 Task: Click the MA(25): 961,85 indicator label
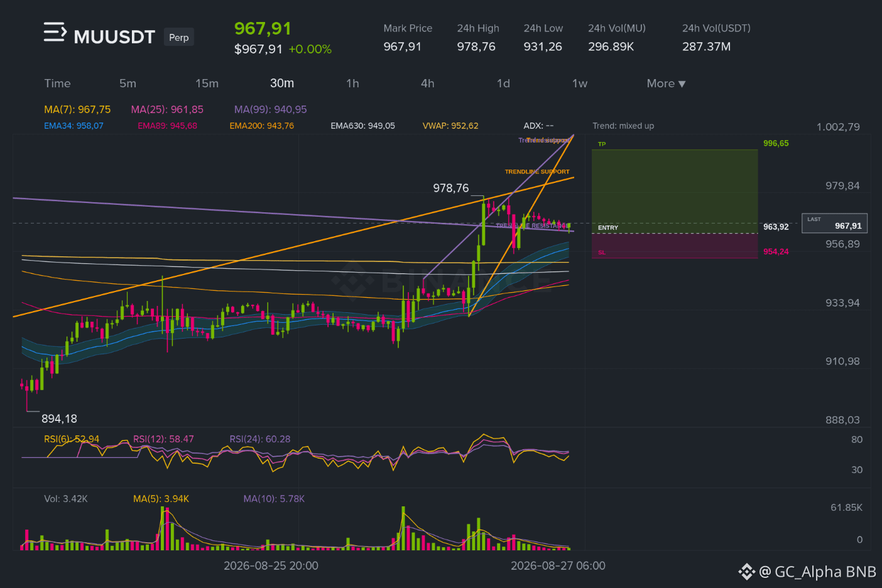[x=167, y=109]
